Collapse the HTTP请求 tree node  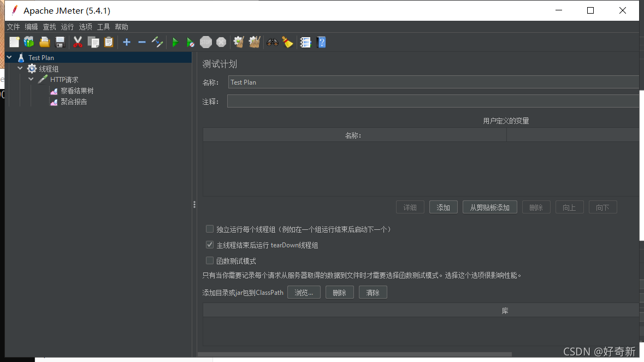31,79
